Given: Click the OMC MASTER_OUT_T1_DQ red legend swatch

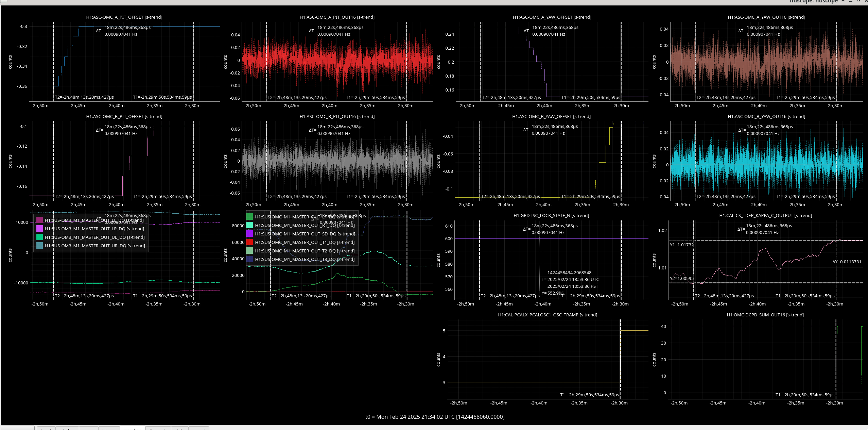Looking at the screenshot, I should [x=249, y=242].
